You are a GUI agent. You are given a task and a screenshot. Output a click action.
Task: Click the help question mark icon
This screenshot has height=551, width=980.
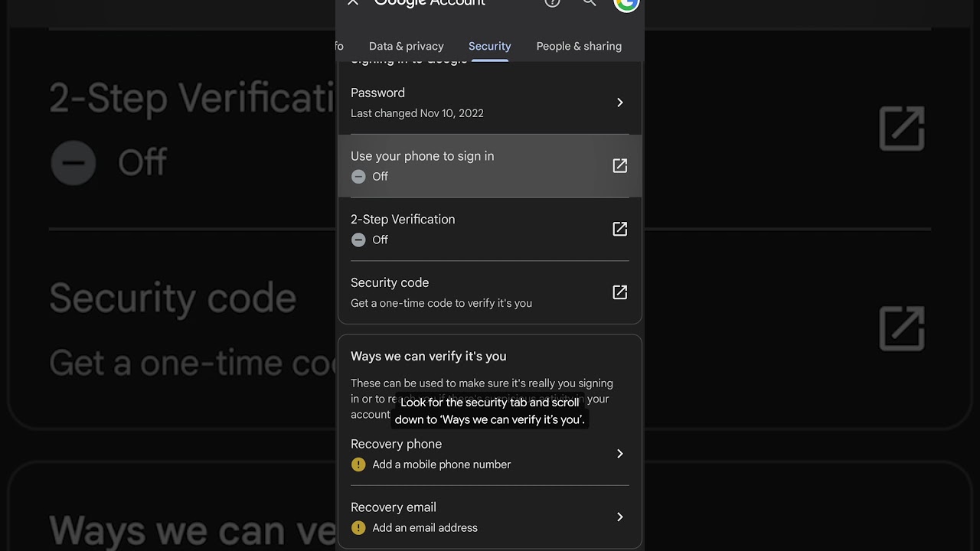552,3
